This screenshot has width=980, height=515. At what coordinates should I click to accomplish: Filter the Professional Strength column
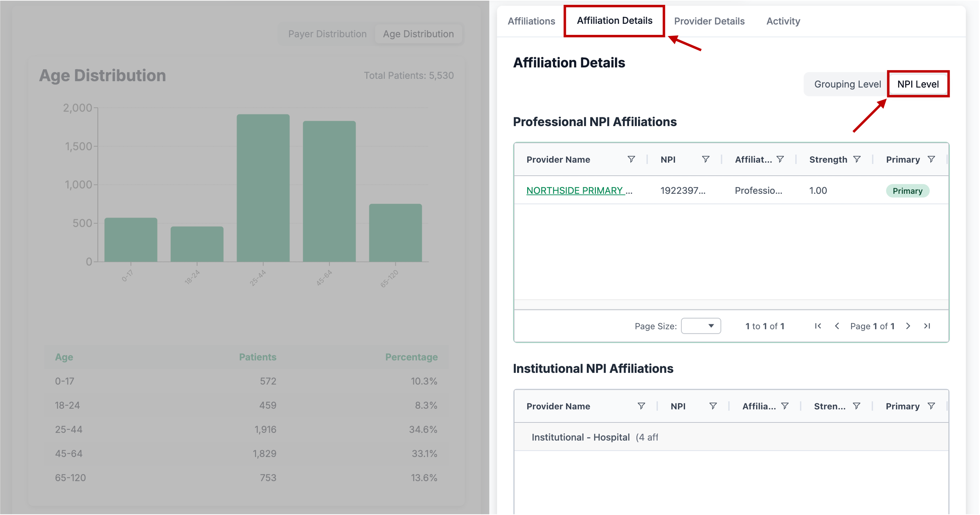857,159
